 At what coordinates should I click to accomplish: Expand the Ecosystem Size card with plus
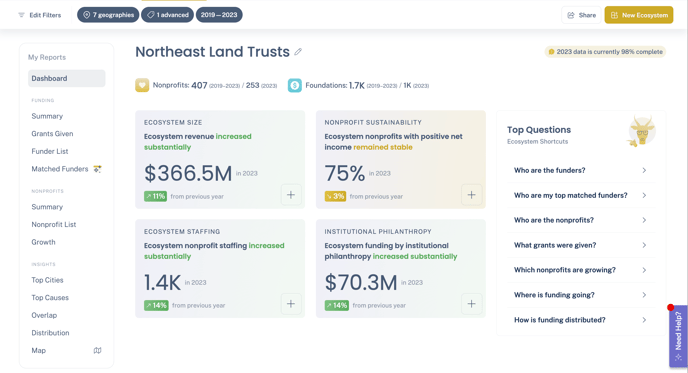tap(291, 195)
